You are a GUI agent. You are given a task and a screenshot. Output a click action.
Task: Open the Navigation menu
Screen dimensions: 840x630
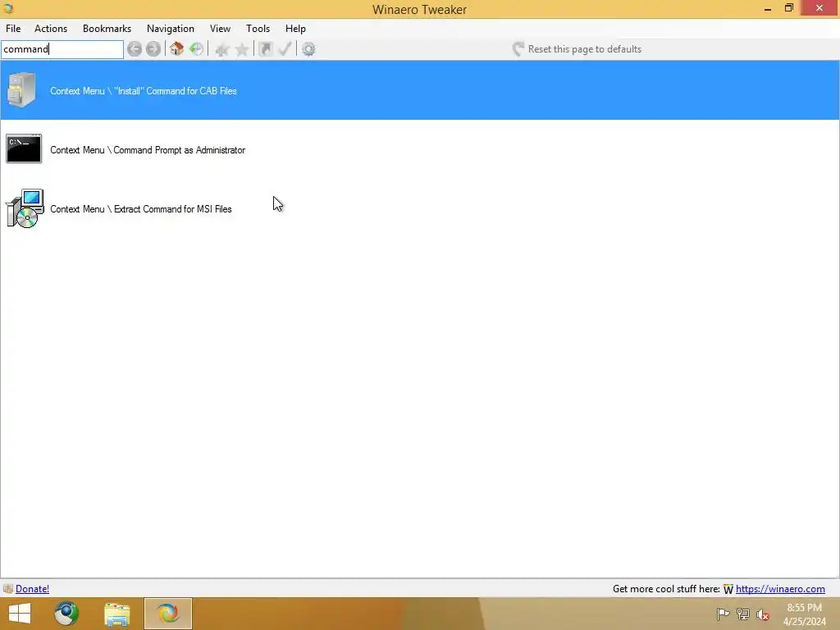tap(171, 29)
